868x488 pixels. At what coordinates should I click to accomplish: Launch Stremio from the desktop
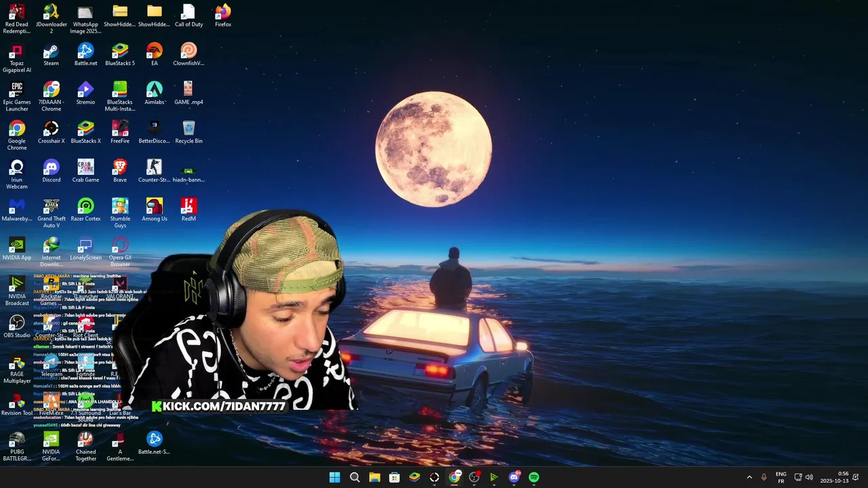(85, 94)
